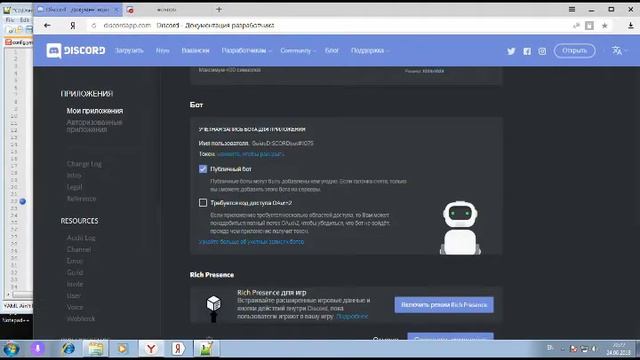Open Guild resource in sidebar
The image size is (640, 360).
point(75,272)
